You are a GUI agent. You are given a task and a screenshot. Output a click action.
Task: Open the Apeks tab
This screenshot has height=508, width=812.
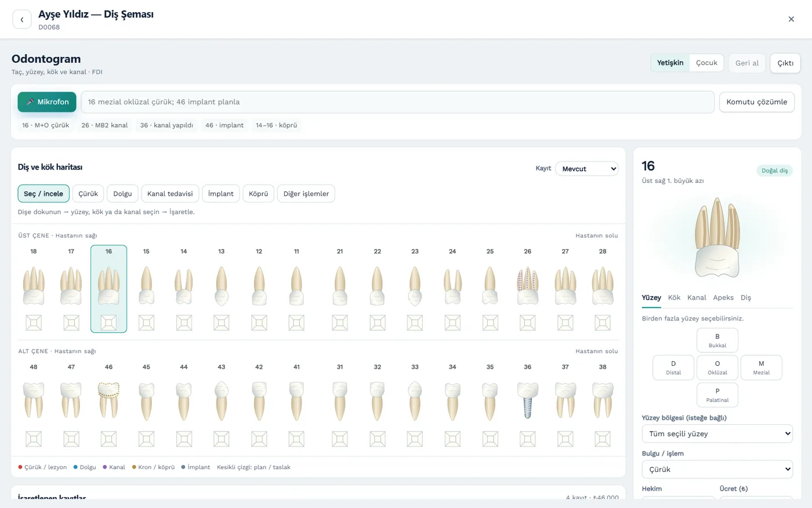pyautogui.click(x=723, y=298)
